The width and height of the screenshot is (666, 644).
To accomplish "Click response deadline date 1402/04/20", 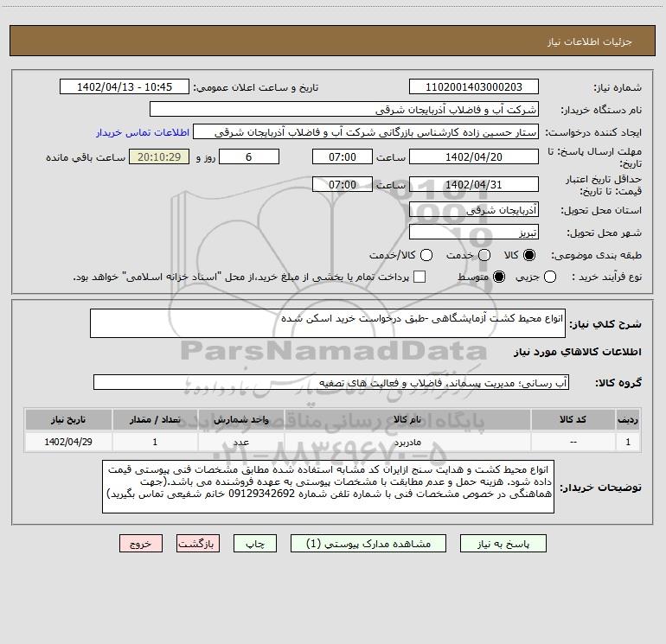I will tap(474, 156).
